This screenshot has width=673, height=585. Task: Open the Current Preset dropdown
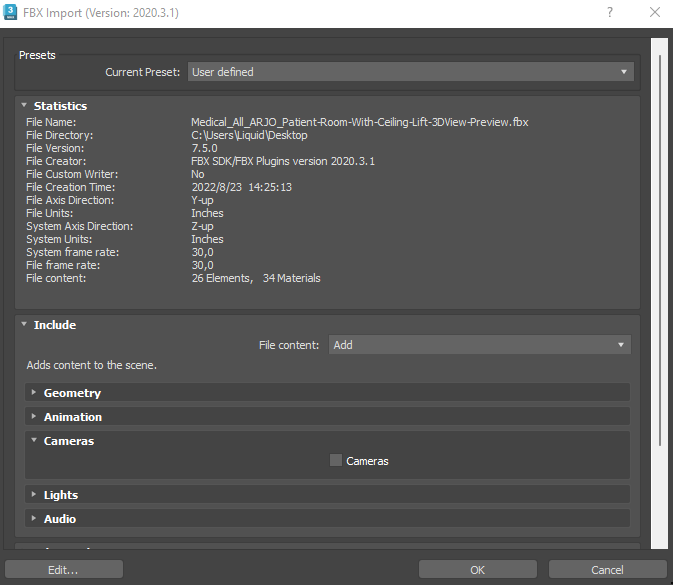tap(410, 72)
